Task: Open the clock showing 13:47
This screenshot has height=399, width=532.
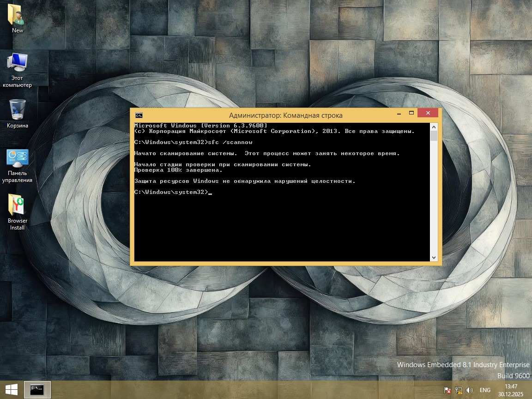Action: pyautogui.click(x=511, y=390)
